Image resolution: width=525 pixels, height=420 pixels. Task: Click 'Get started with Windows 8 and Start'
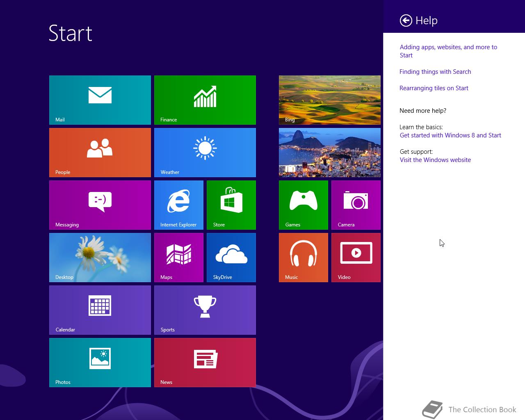(x=450, y=135)
